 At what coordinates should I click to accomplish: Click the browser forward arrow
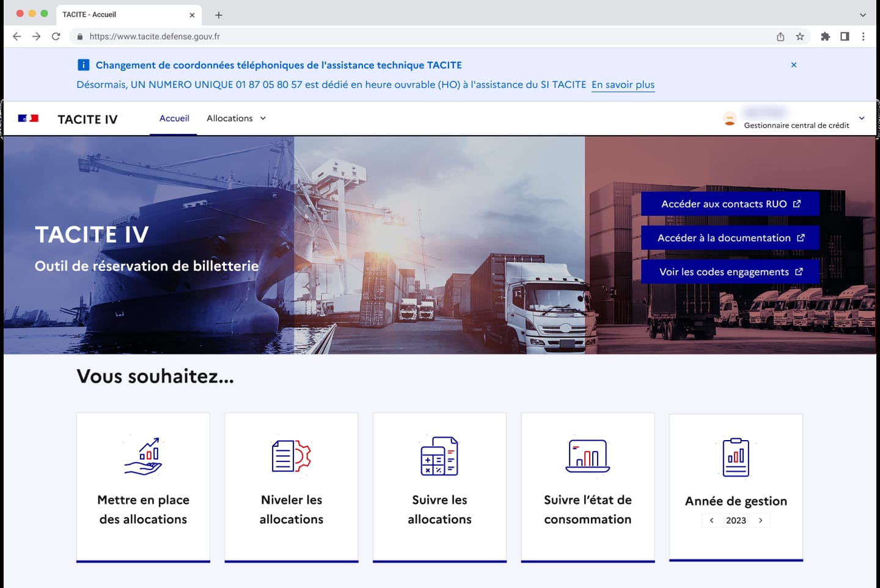pyautogui.click(x=37, y=37)
